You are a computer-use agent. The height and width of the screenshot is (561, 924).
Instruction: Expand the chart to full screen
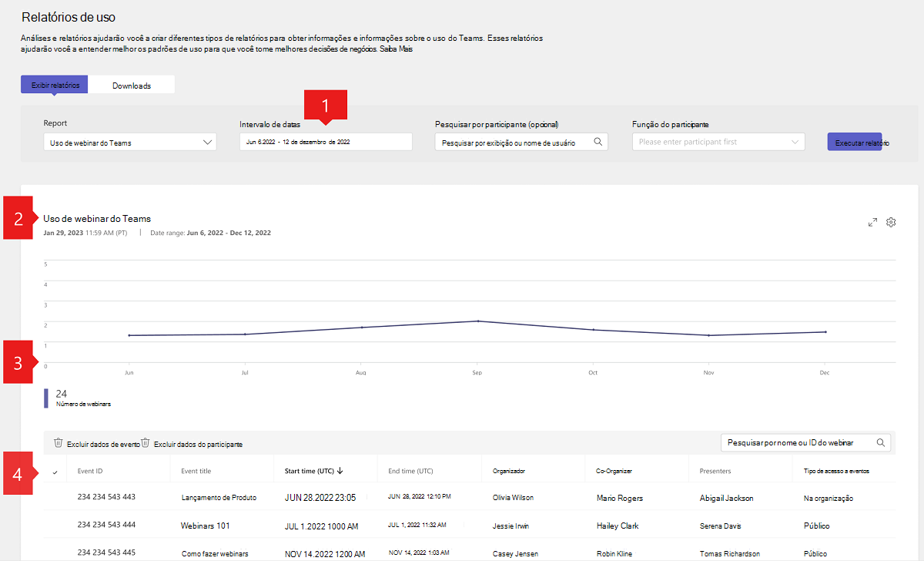pyautogui.click(x=872, y=223)
